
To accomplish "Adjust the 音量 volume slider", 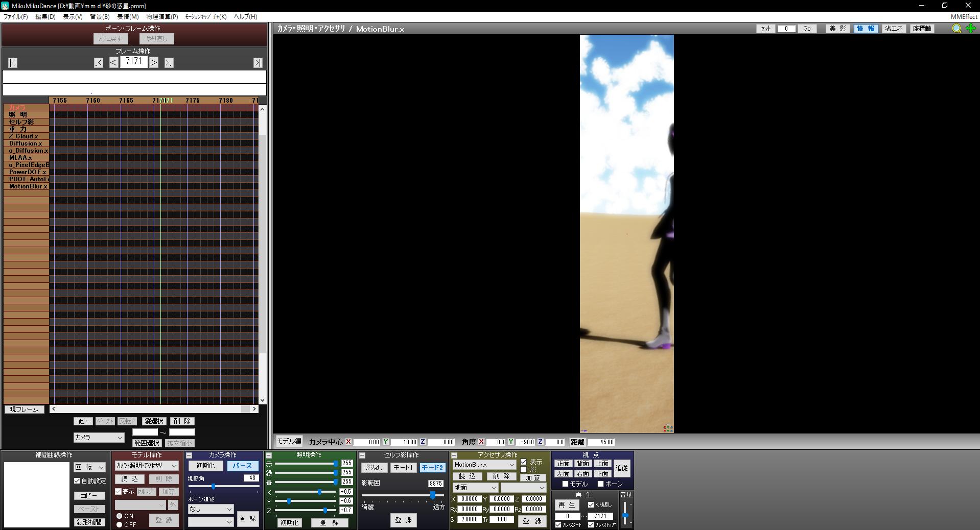I will (x=625, y=513).
